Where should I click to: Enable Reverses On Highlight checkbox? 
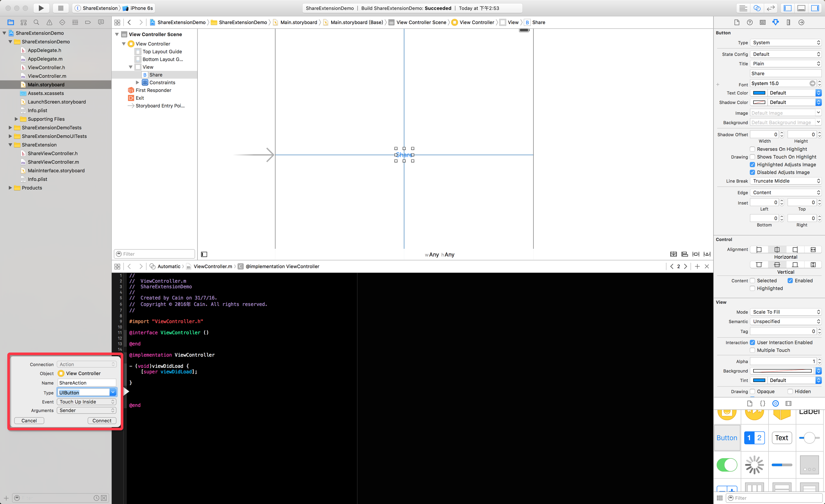(753, 149)
